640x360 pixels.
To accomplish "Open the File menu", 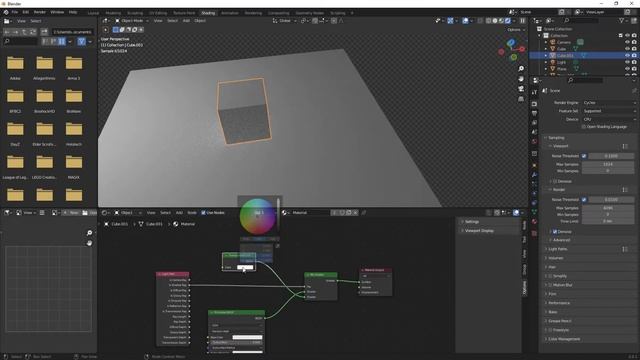I will [x=15, y=12].
